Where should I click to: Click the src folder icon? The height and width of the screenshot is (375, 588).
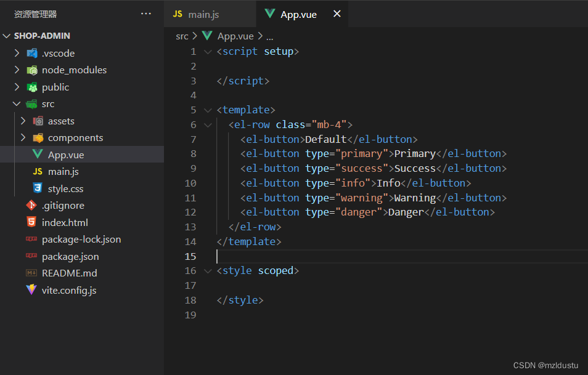tap(32, 104)
